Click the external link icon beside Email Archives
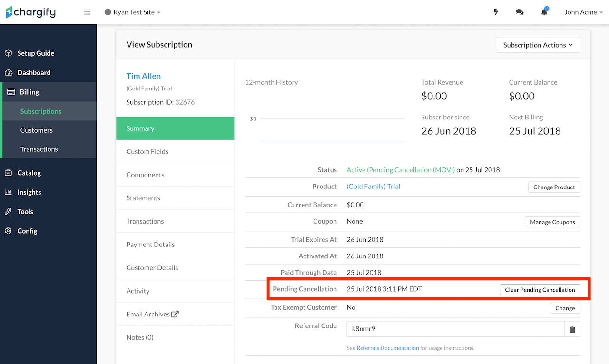 pos(175,314)
